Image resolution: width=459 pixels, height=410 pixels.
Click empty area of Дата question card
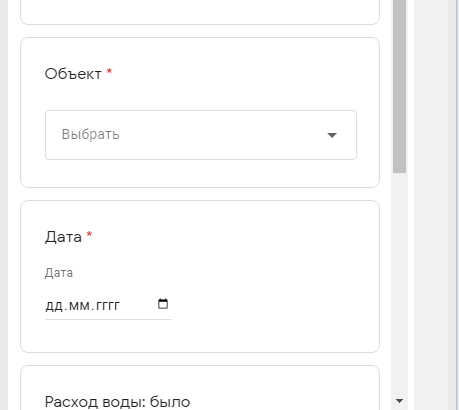(x=267, y=283)
